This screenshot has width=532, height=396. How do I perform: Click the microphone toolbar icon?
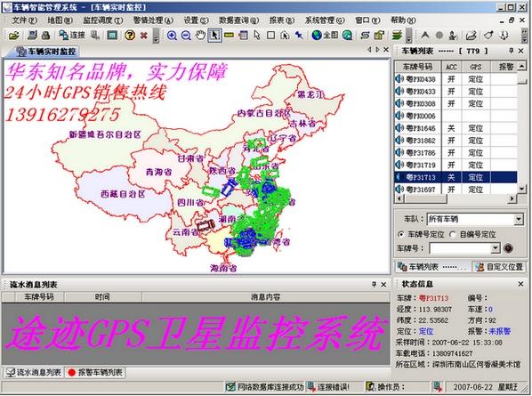pos(453,35)
